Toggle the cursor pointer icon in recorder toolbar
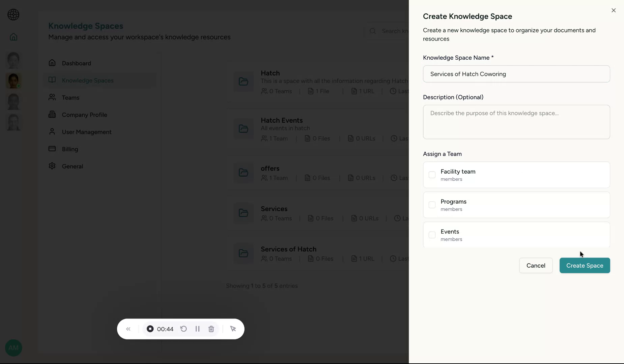Viewport: 624px width, 364px height. (233, 329)
